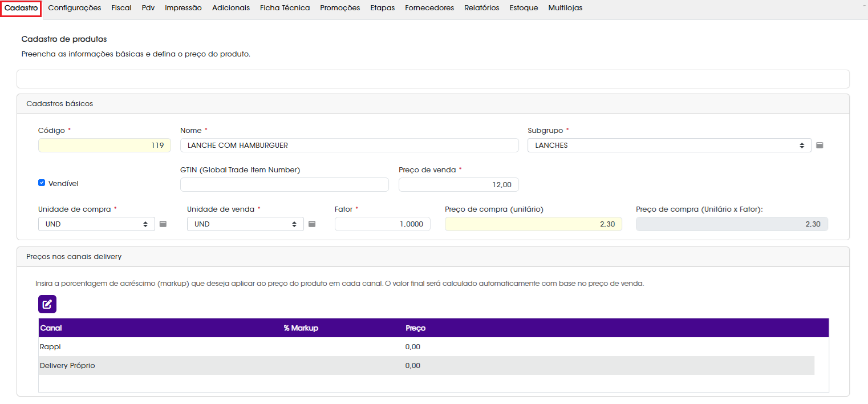Open the Fiscal tab
The image size is (868, 404).
click(121, 8)
